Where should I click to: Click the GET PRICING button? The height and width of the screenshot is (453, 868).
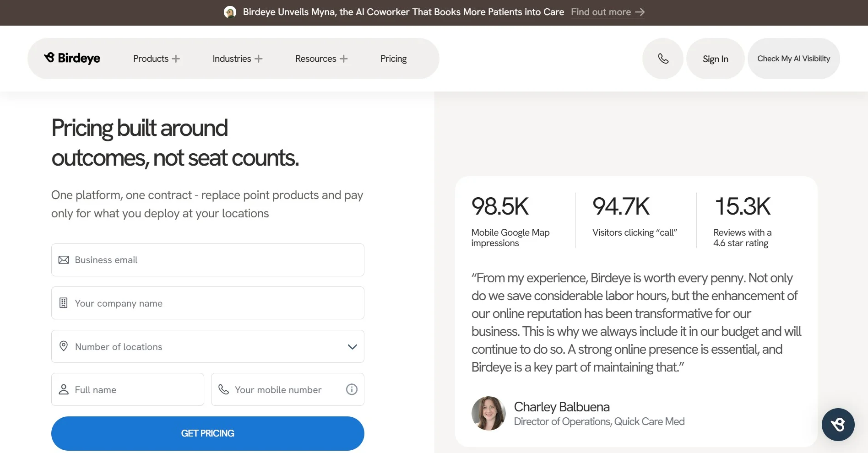208,433
